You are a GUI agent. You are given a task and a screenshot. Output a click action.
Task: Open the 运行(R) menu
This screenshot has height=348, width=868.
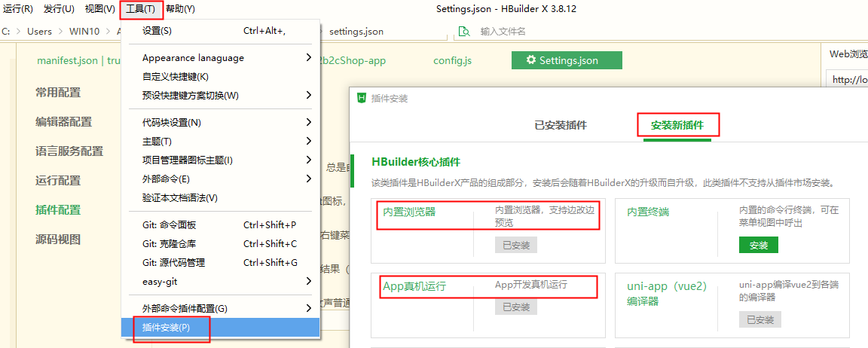click(x=18, y=9)
